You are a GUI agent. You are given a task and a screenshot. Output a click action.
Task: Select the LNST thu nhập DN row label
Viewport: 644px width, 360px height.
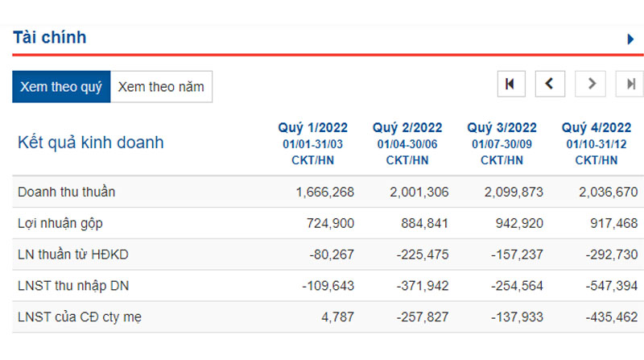tap(73, 286)
